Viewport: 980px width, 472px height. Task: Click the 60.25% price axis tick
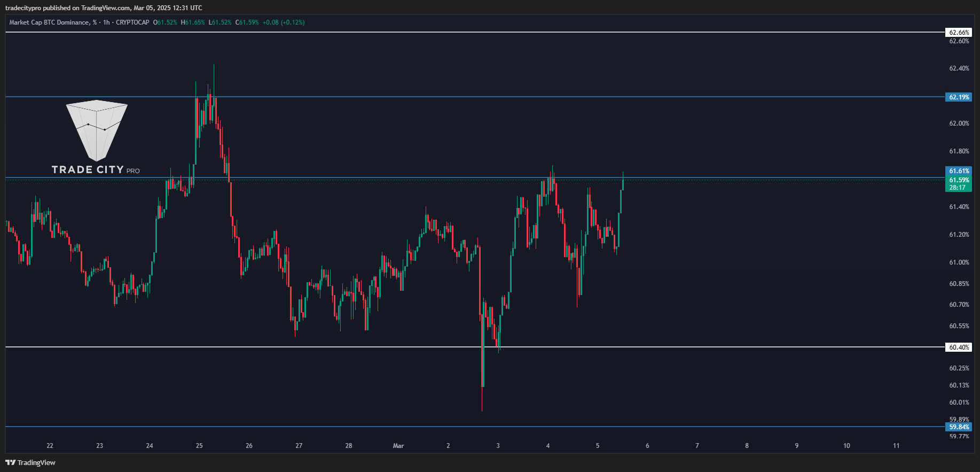point(959,368)
